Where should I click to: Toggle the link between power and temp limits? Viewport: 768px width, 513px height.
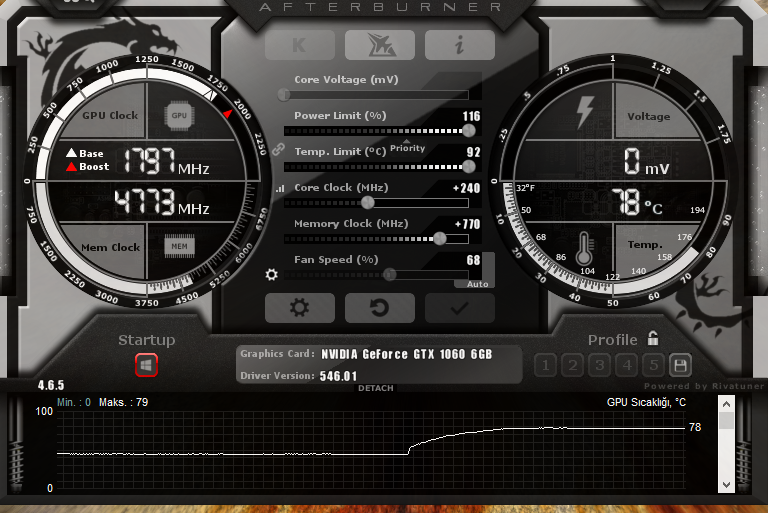tap(278, 149)
